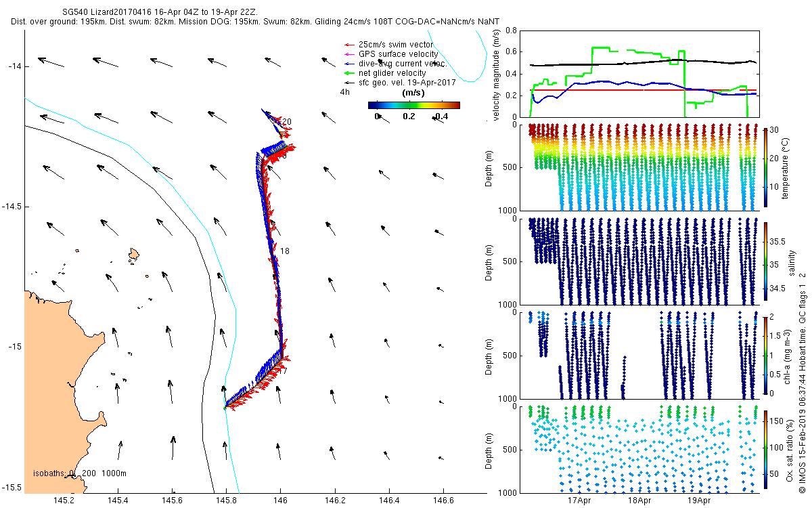Viewport: 812px width, 508px height.
Task: Click the 18Apr date tick label
Action: [x=639, y=501]
